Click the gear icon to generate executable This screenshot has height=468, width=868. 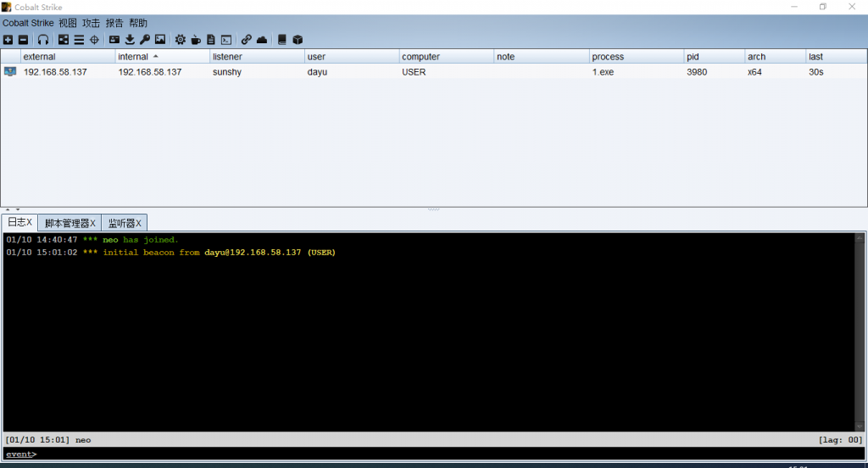181,40
